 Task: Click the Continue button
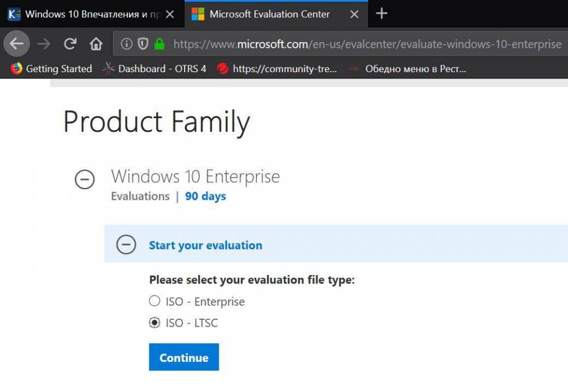pyautogui.click(x=183, y=357)
